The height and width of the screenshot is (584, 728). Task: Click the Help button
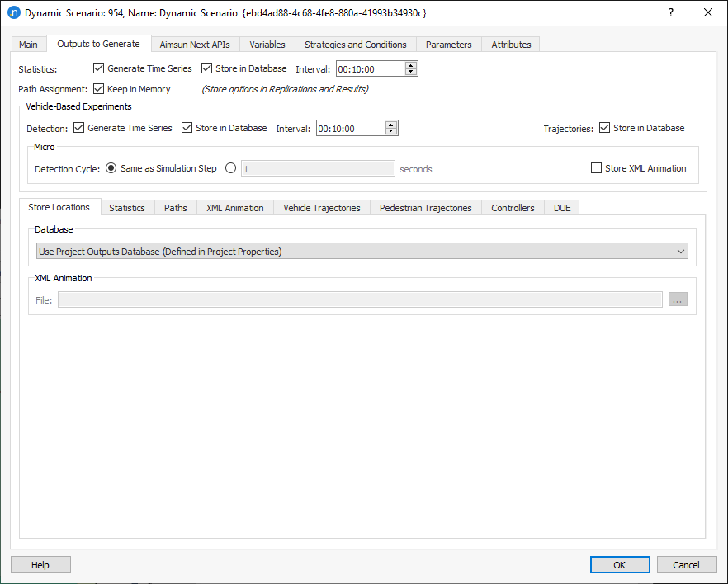(x=40, y=564)
